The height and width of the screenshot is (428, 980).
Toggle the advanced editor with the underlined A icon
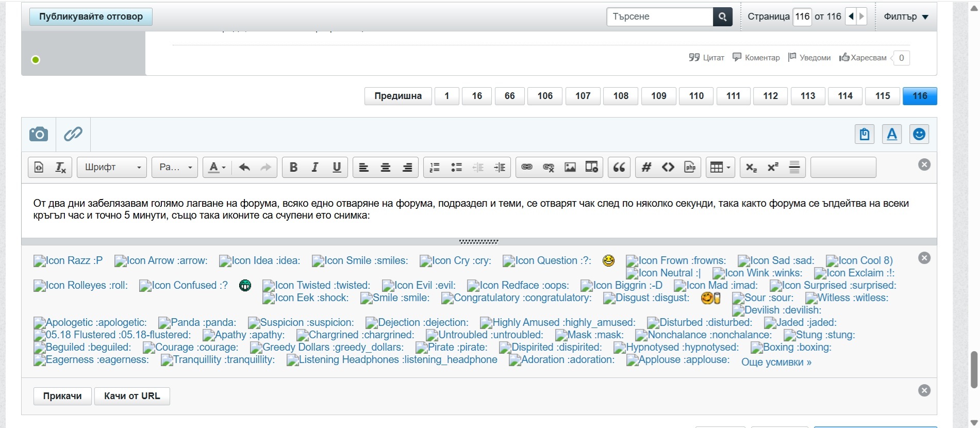coord(892,135)
